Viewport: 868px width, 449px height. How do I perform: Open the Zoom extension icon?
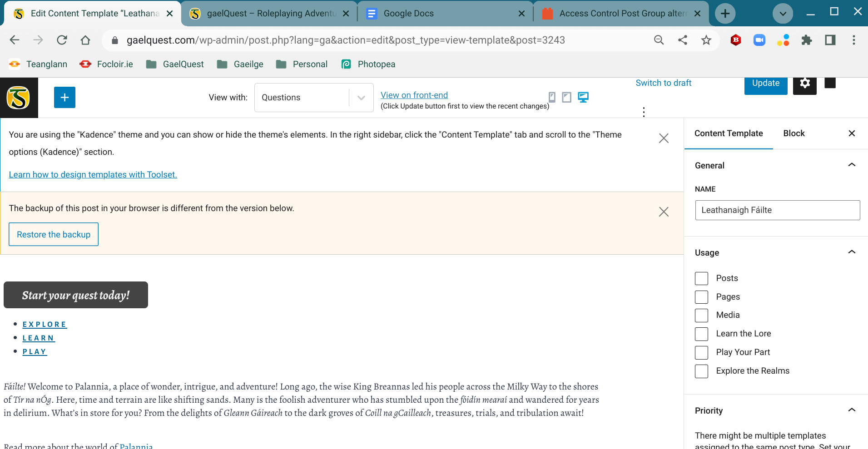(759, 40)
